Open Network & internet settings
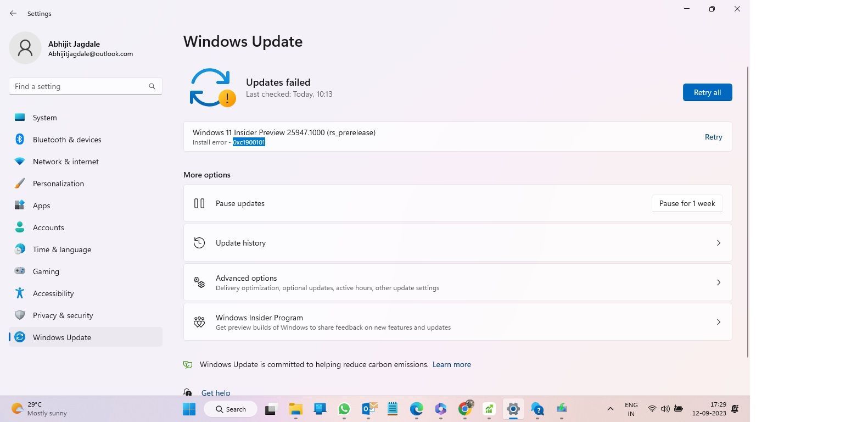This screenshot has width=868, height=422. click(86, 162)
